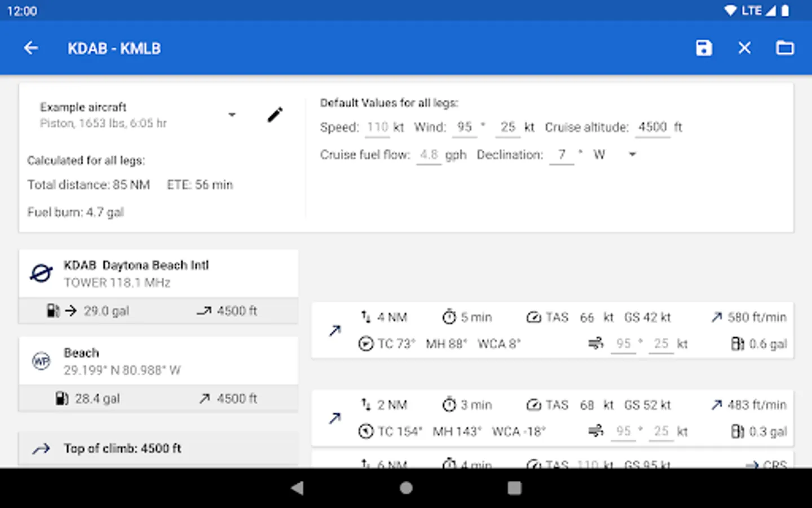Tap the Fuel burn: 4.7 gal text
Screen dimensions: 812x508
(76, 212)
